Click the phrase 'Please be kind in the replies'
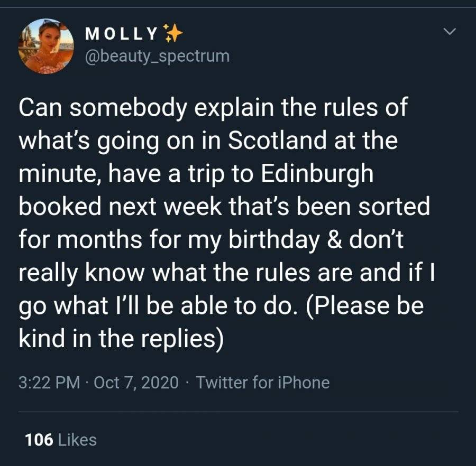Viewport: 476px width, 466px height. pos(221,322)
